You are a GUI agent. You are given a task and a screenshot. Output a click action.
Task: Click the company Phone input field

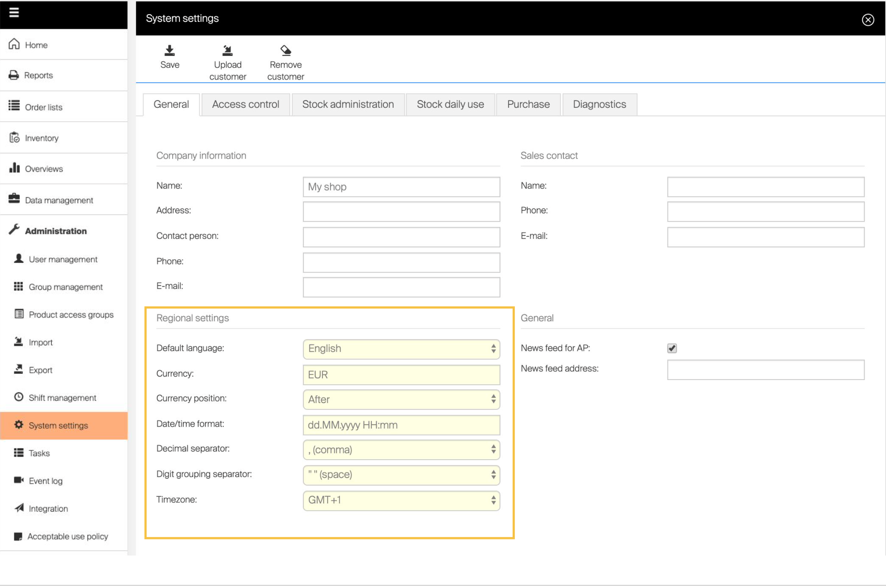pos(401,262)
